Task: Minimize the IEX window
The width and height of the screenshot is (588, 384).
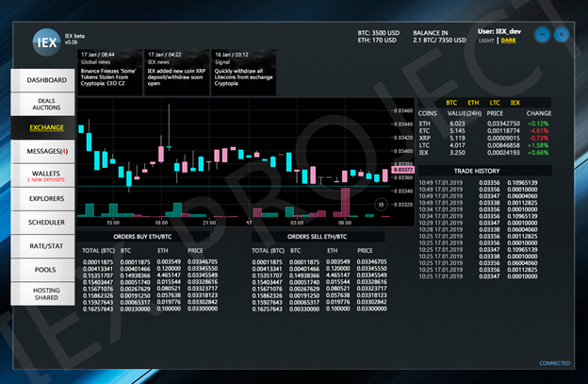Action: 542,35
